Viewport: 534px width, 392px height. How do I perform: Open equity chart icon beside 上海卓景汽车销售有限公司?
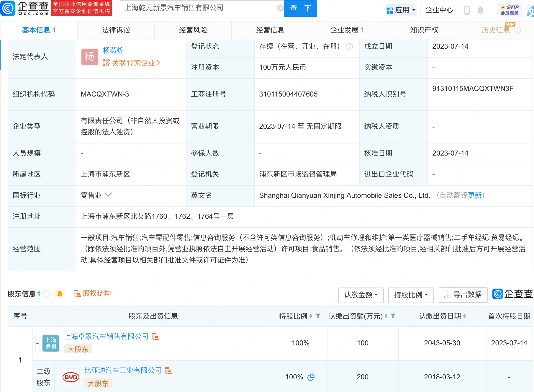coord(155,337)
